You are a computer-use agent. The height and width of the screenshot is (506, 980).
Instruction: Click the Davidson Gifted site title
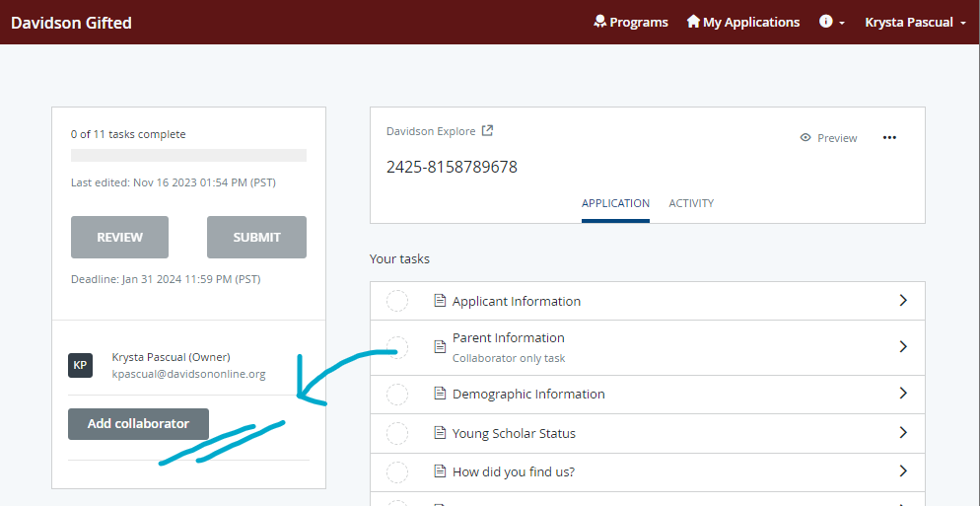(71, 23)
